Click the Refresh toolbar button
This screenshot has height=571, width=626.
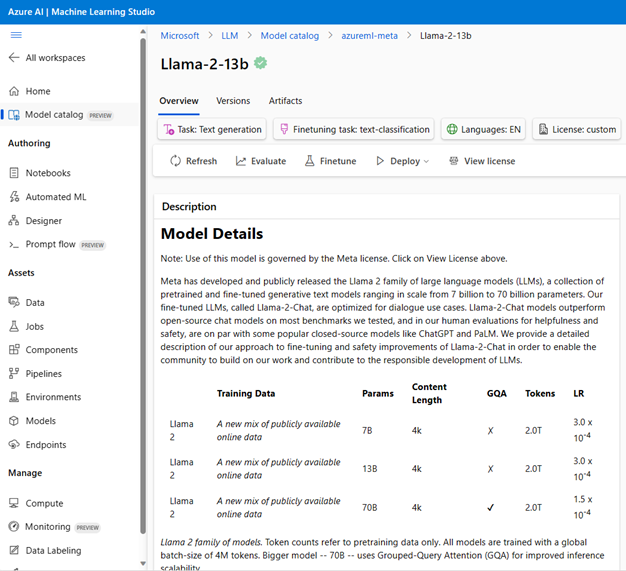194,161
